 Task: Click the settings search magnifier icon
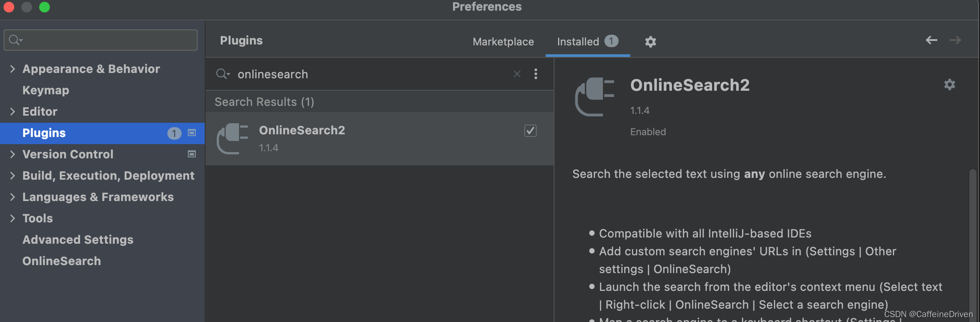(16, 40)
